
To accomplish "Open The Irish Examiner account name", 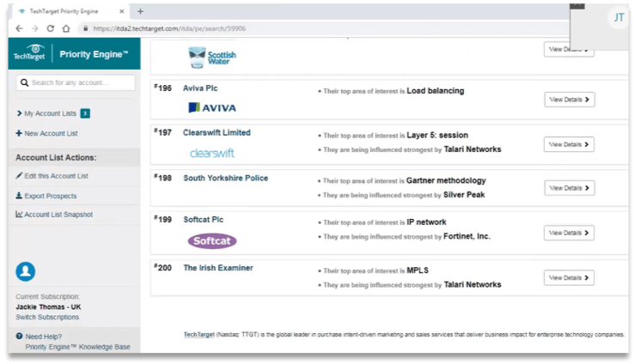I will click(x=218, y=268).
